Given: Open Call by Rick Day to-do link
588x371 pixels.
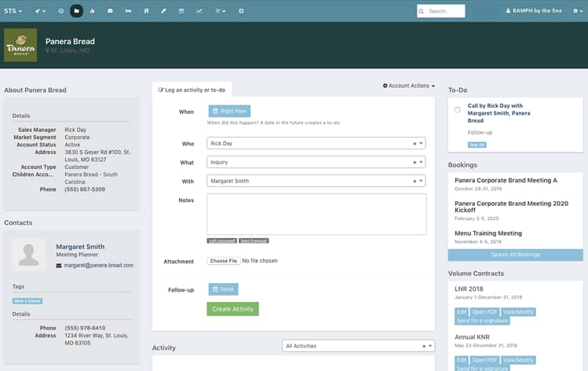Looking at the screenshot, I should [x=499, y=113].
